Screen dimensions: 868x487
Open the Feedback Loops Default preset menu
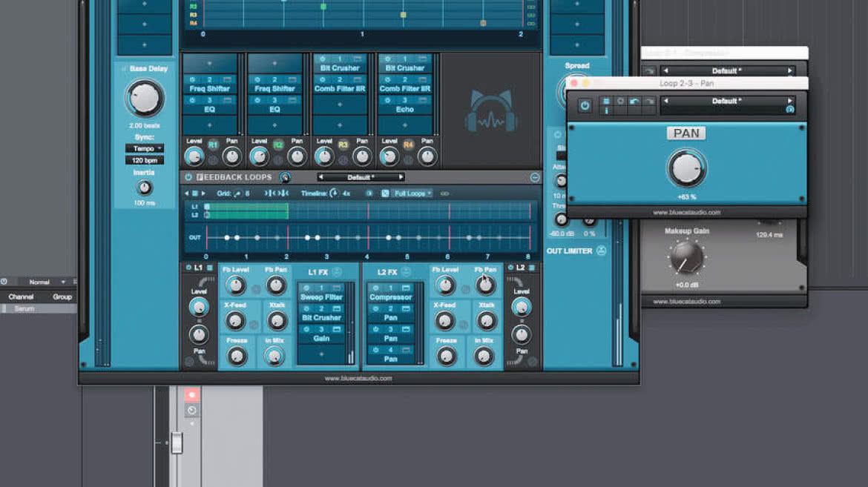(361, 177)
